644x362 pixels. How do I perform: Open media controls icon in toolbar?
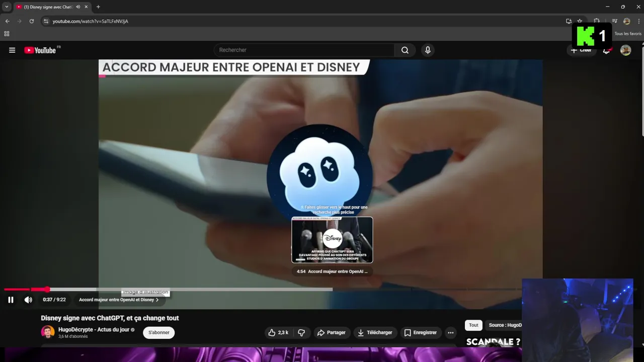(x=614, y=21)
